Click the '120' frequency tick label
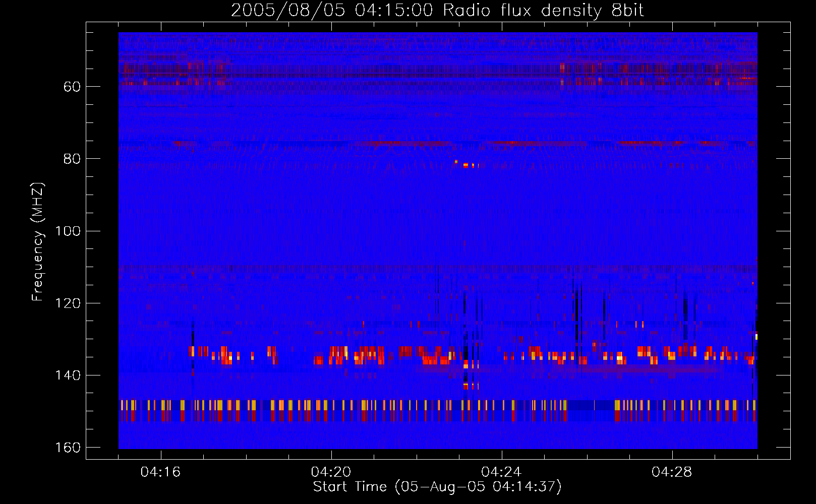The height and width of the screenshot is (504, 816). coord(68,303)
